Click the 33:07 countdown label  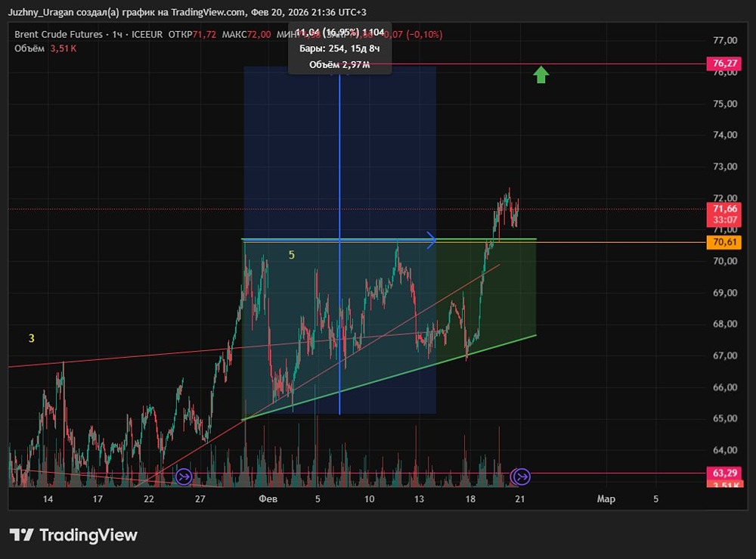point(724,220)
